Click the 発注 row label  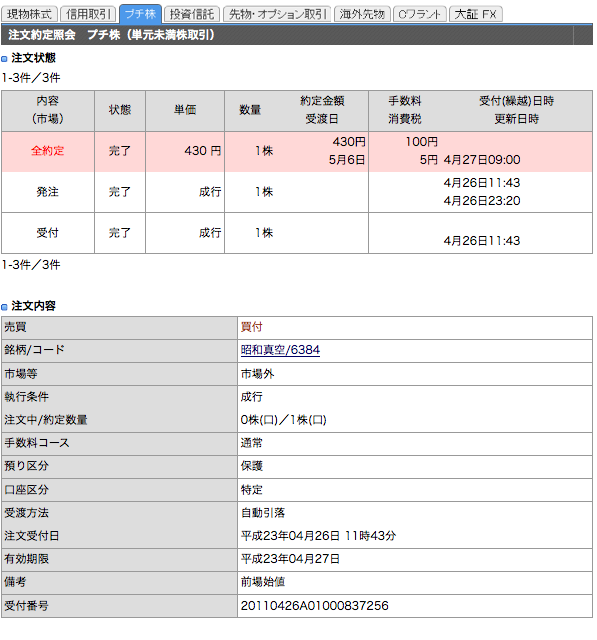[48, 191]
